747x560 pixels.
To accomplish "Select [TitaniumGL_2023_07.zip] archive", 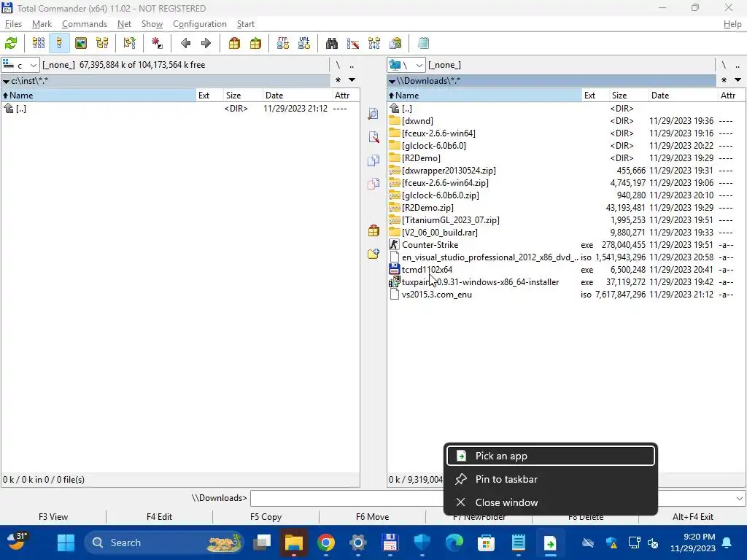I will click(x=566, y=220).
